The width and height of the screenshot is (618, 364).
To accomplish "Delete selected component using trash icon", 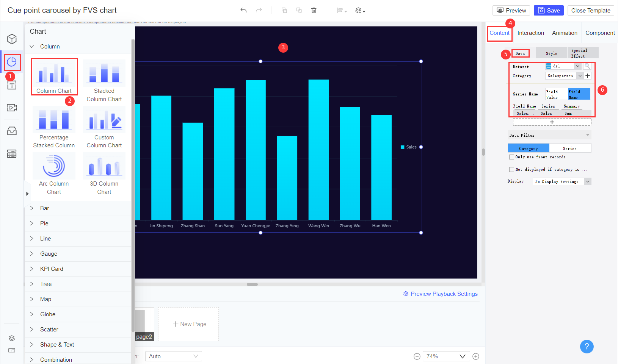I will pyautogui.click(x=314, y=10).
